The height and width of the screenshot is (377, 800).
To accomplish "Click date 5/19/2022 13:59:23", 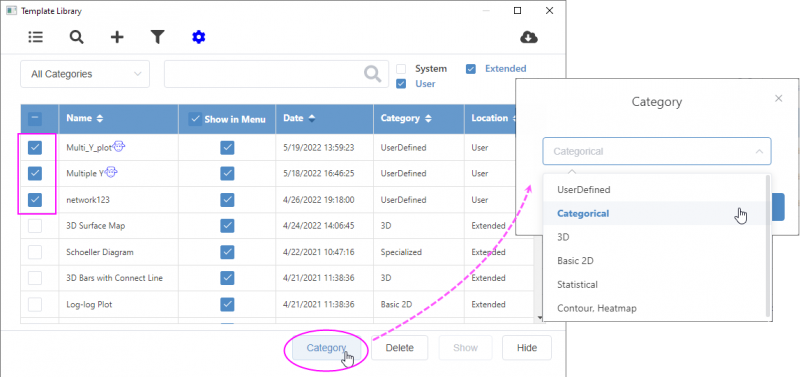I will point(318,148).
